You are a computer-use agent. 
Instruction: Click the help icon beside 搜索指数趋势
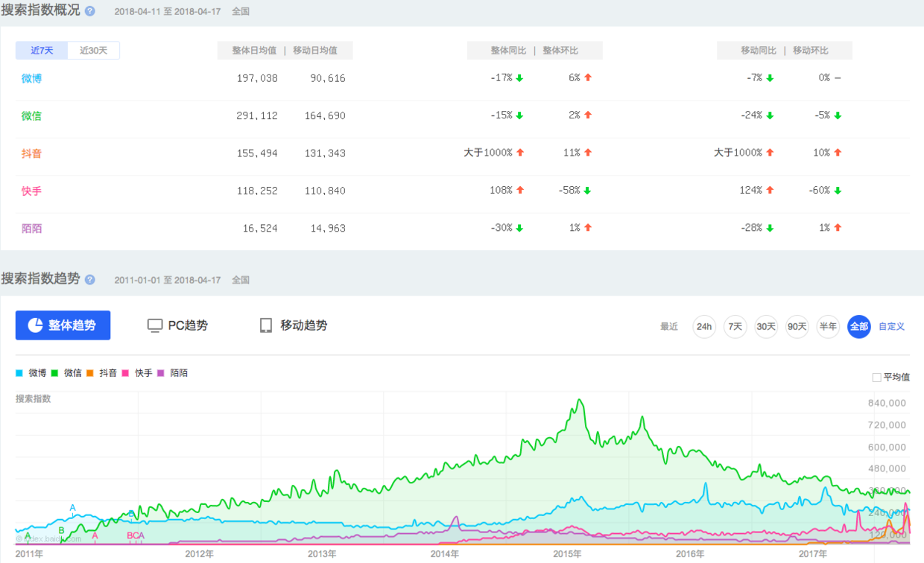point(89,280)
